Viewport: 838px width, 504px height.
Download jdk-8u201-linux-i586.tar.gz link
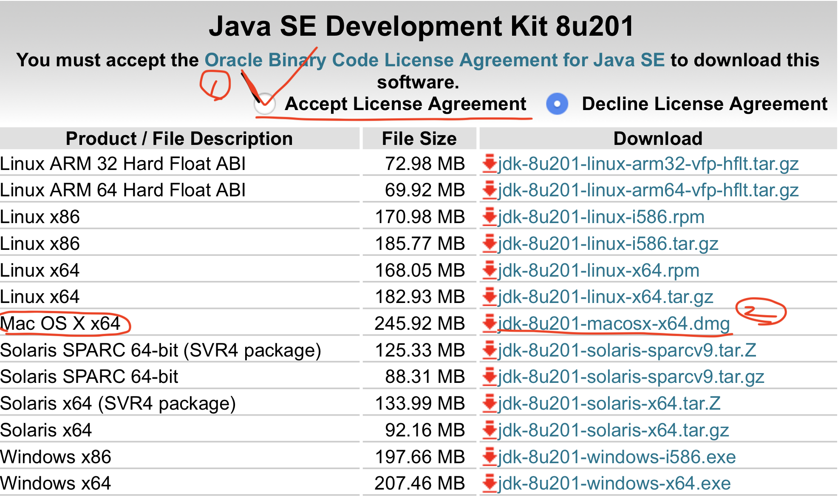click(x=608, y=244)
